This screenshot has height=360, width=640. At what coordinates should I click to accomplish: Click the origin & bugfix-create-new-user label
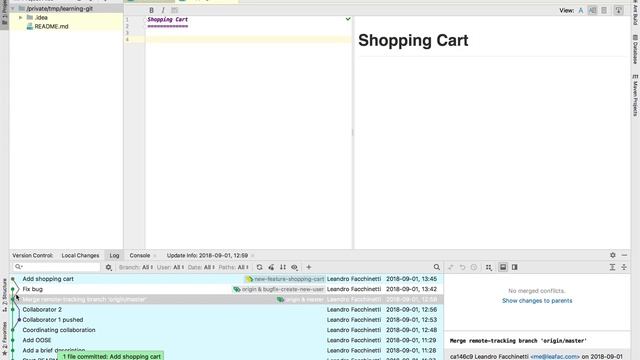[279, 289]
